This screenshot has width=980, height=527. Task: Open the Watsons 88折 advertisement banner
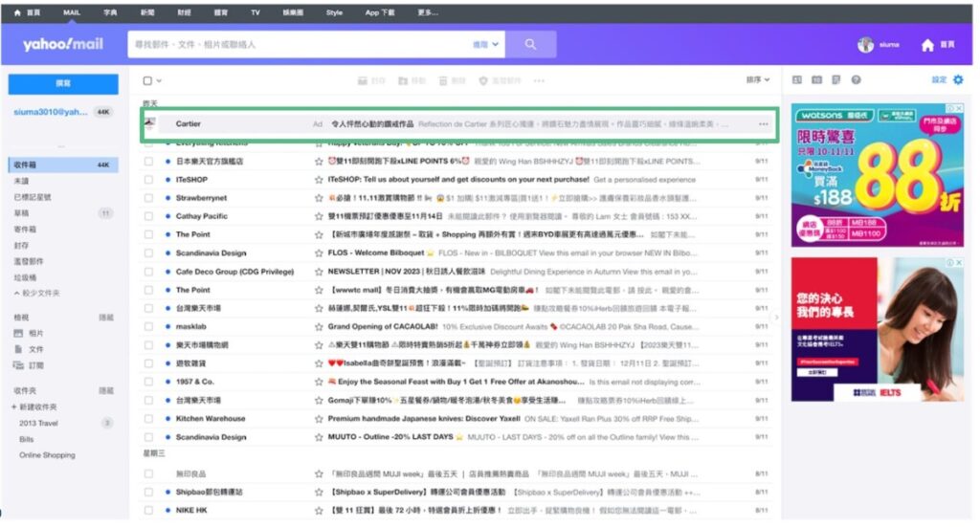(877, 175)
